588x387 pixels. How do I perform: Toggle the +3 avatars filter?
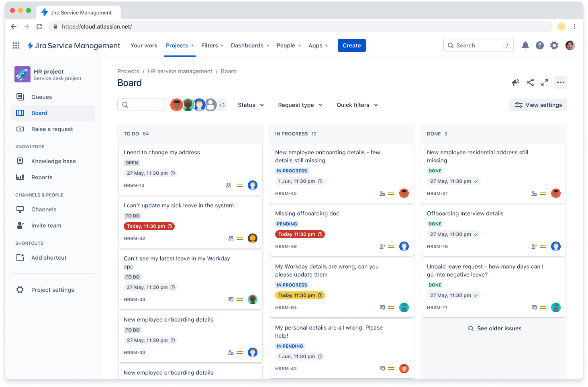222,104
